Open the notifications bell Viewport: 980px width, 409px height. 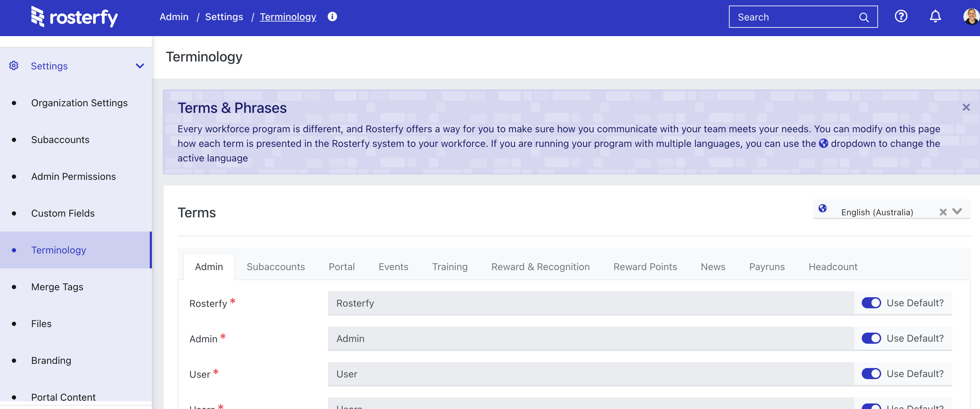[935, 17]
